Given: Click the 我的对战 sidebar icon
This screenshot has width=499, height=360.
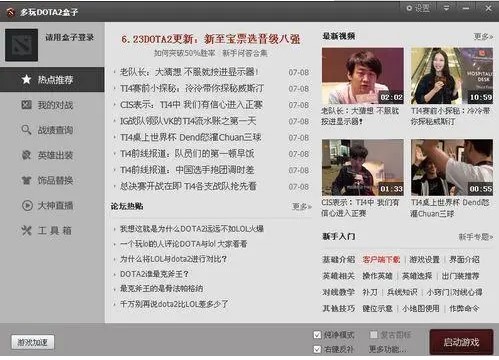Looking at the screenshot, I should pos(26,105).
